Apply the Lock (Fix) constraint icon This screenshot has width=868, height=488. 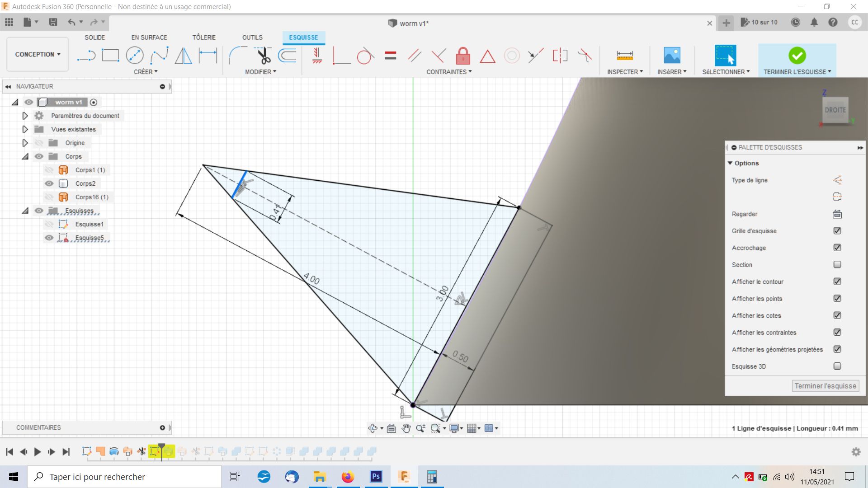click(462, 56)
